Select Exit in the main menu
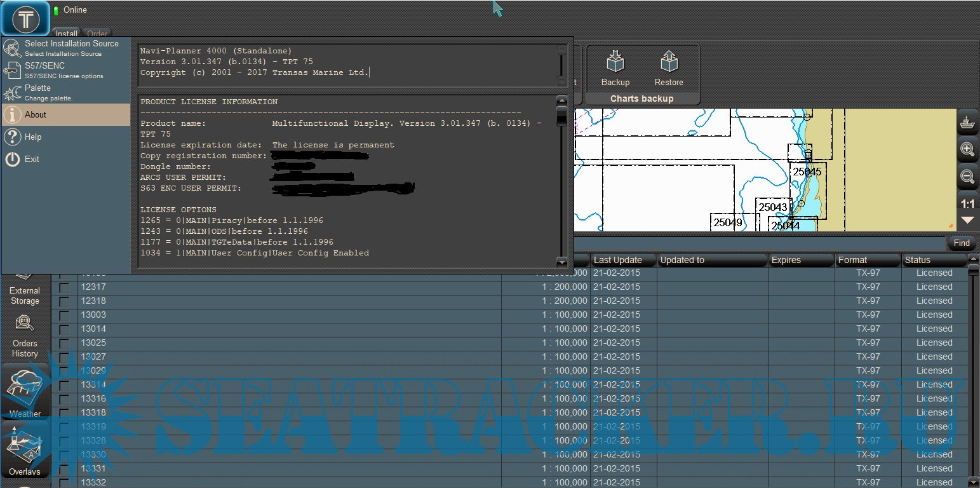This screenshot has width=980, height=488. 32,159
